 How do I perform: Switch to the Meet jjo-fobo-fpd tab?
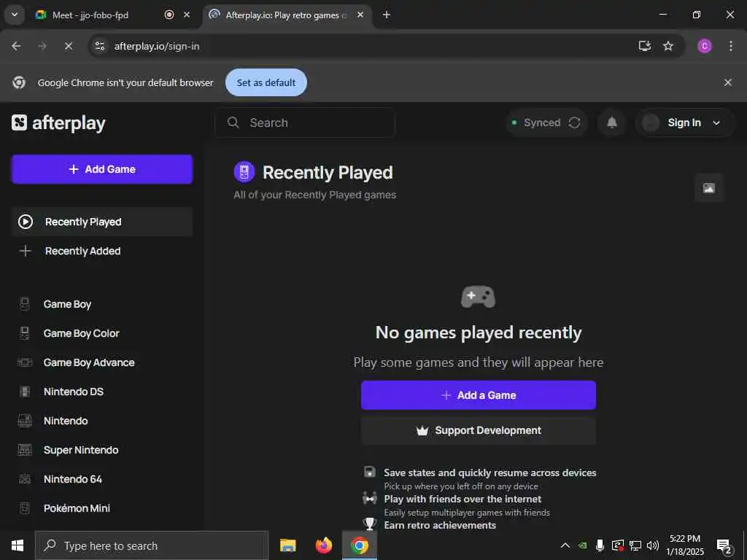(x=90, y=15)
